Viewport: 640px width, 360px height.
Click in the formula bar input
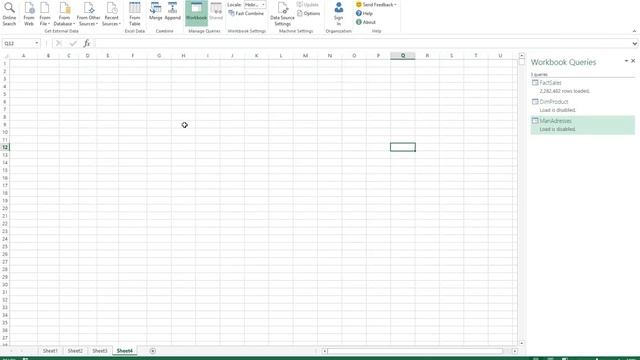tap(362, 43)
